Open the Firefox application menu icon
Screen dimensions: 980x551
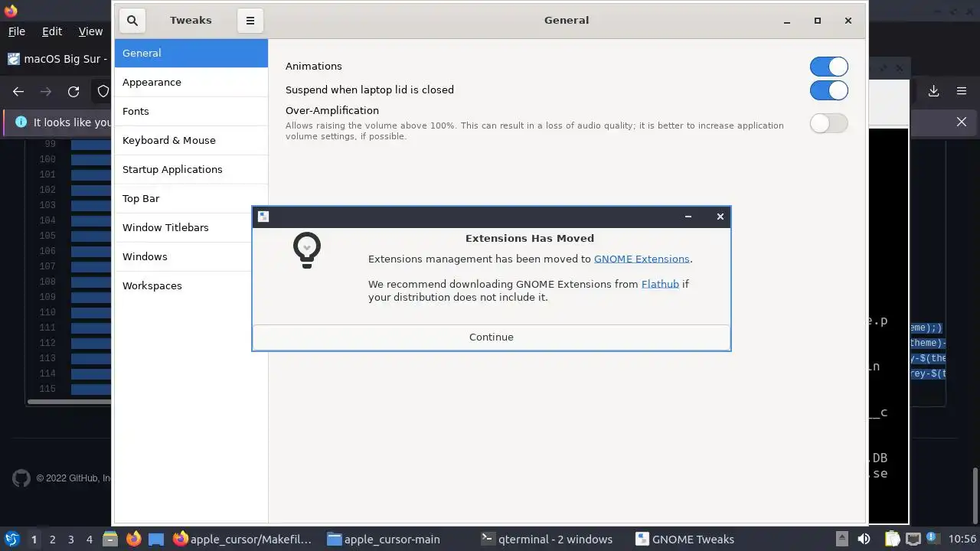click(962, 91)
